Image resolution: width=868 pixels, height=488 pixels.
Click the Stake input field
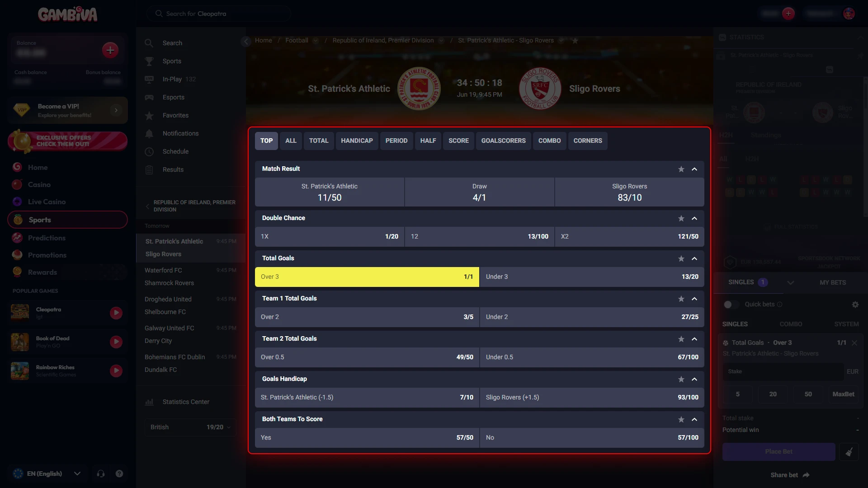(x=783, y=371)
